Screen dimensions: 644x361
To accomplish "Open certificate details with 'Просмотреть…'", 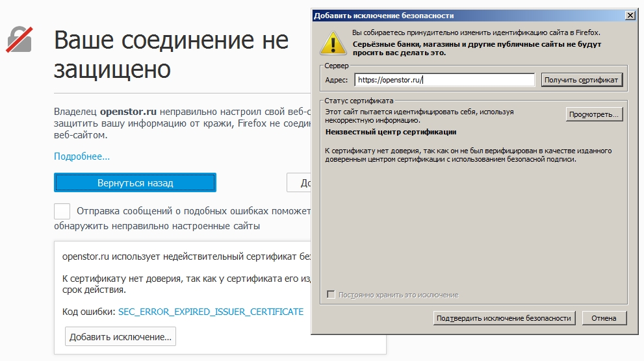I will [594, 114].
